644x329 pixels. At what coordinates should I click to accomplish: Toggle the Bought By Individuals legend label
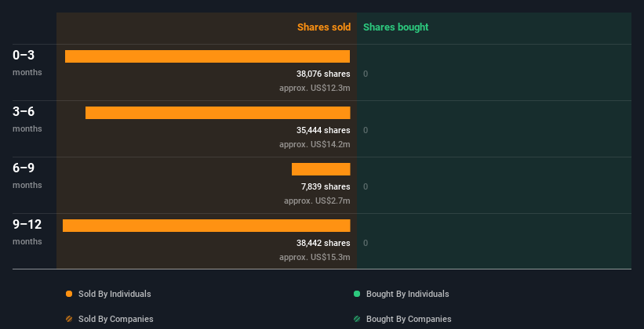[407, 294]
